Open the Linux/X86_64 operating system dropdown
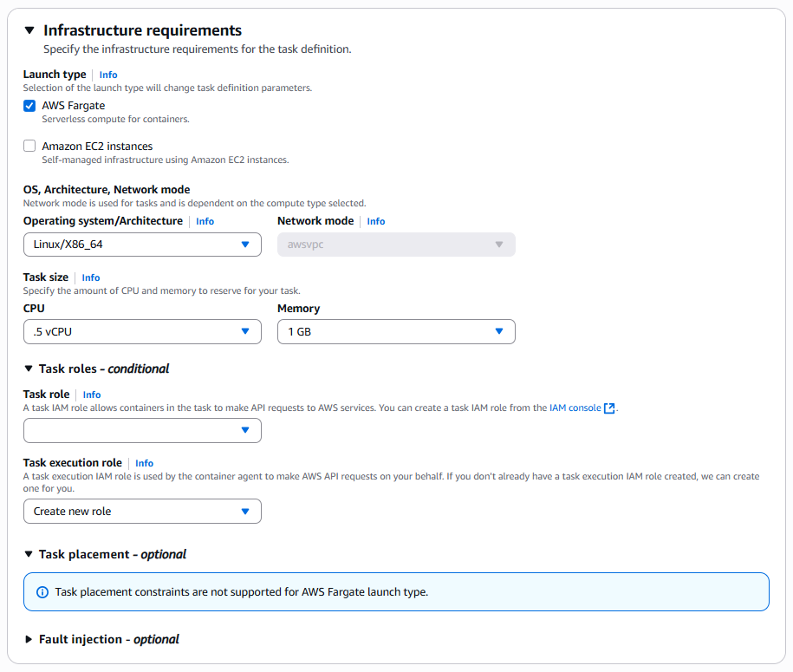This screenshot has height=672, width=793. 142,245
